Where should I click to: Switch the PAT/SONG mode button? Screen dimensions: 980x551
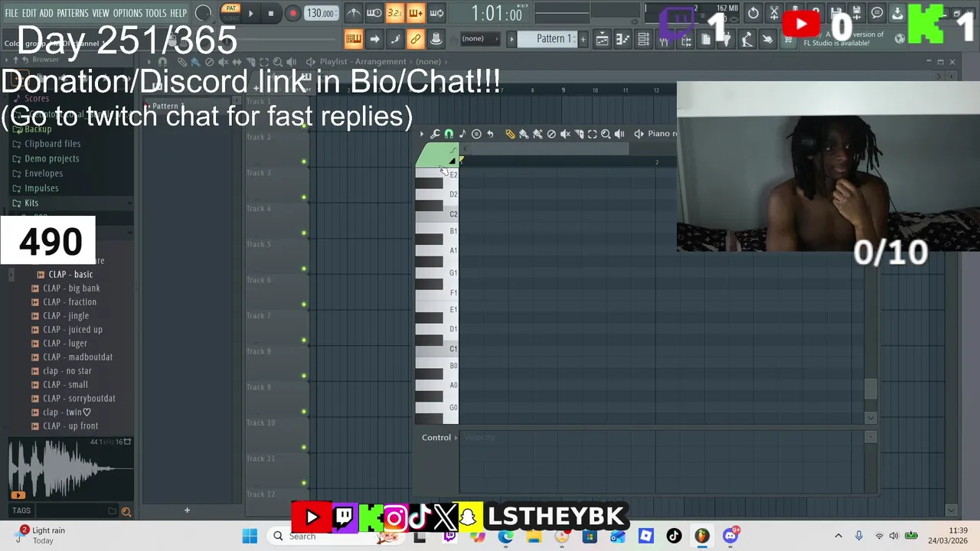[230, 13]
